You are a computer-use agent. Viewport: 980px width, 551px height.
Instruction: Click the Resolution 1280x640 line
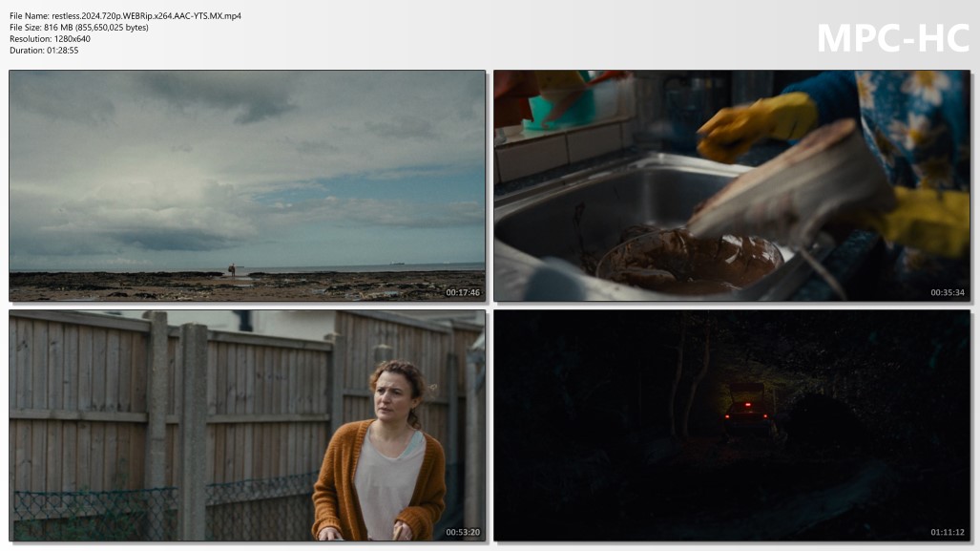coord(50,39)
